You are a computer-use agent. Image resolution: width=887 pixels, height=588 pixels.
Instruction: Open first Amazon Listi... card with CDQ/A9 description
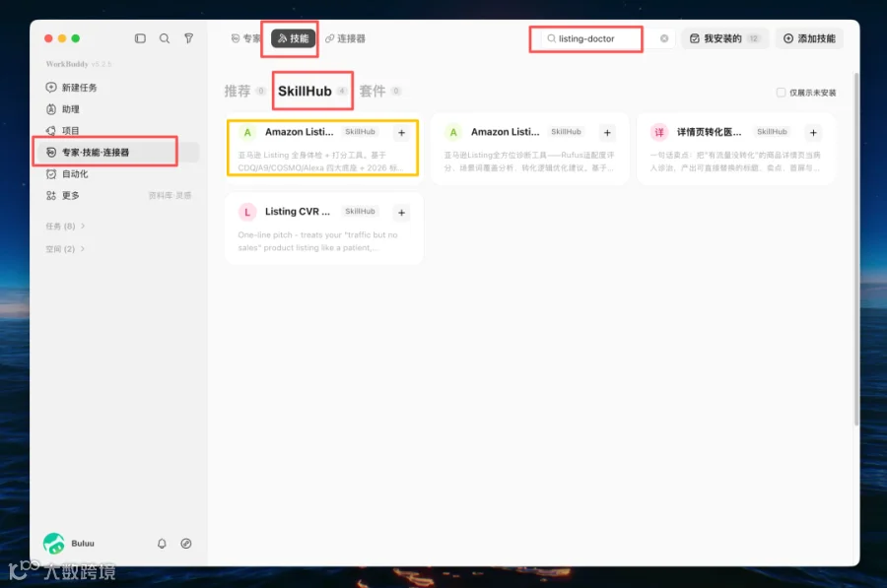322,148
